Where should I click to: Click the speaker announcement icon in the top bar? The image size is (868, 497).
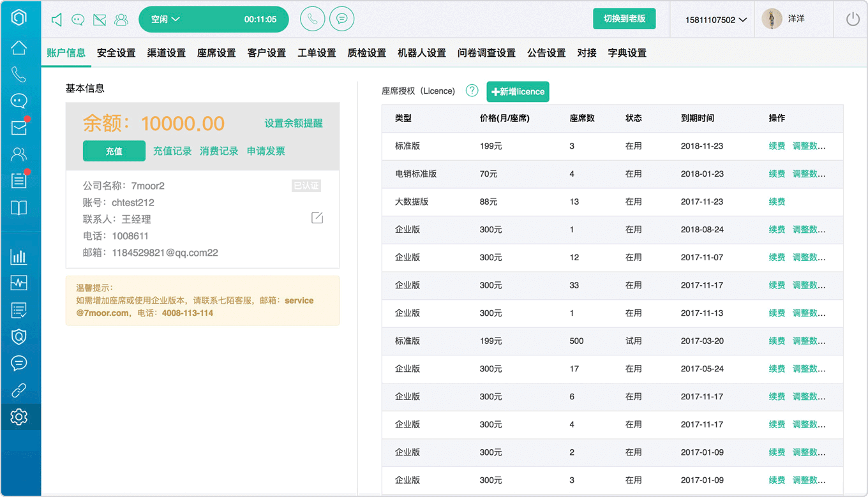(57, 20)
